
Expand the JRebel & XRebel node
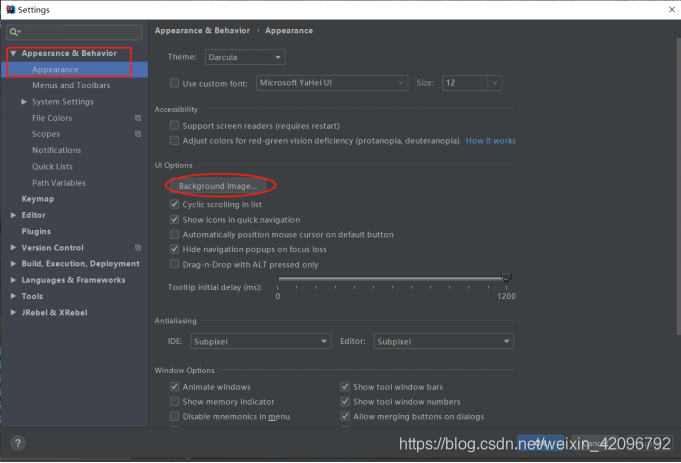tap(13, 312)
